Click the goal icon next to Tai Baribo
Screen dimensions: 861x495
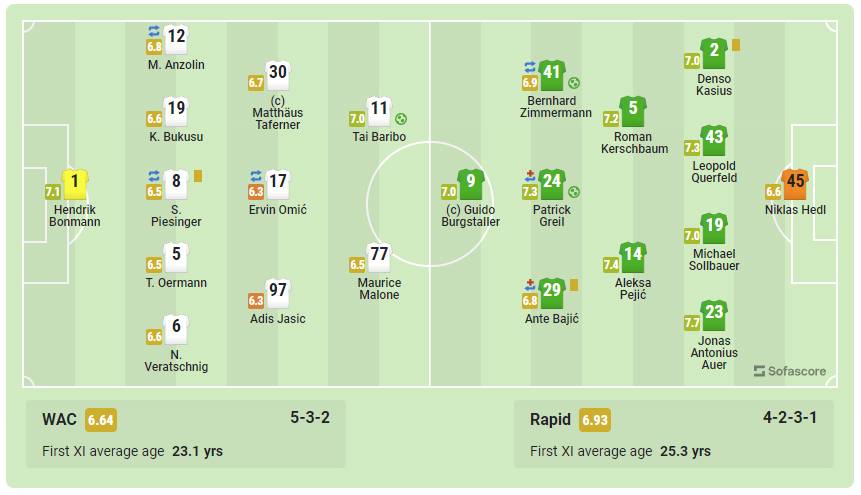[x=401, y=119]
